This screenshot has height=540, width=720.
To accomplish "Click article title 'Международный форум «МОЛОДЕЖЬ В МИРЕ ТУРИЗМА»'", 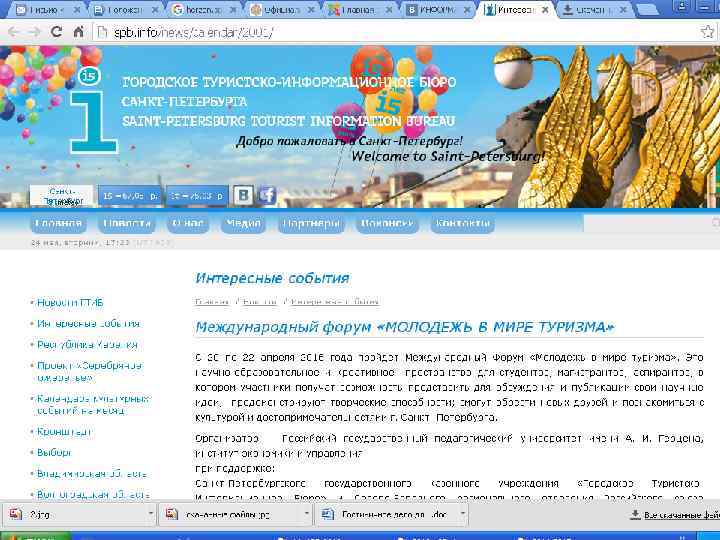I will pos(405,327).
